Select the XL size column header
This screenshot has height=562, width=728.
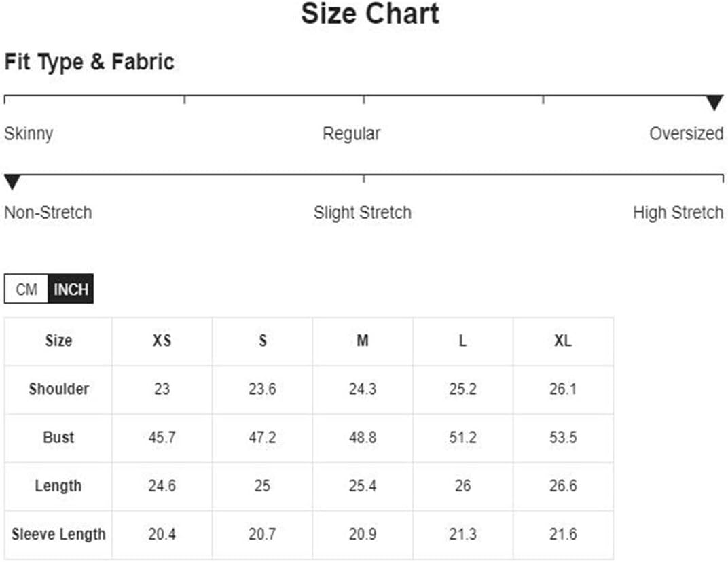tap(563, 341)
